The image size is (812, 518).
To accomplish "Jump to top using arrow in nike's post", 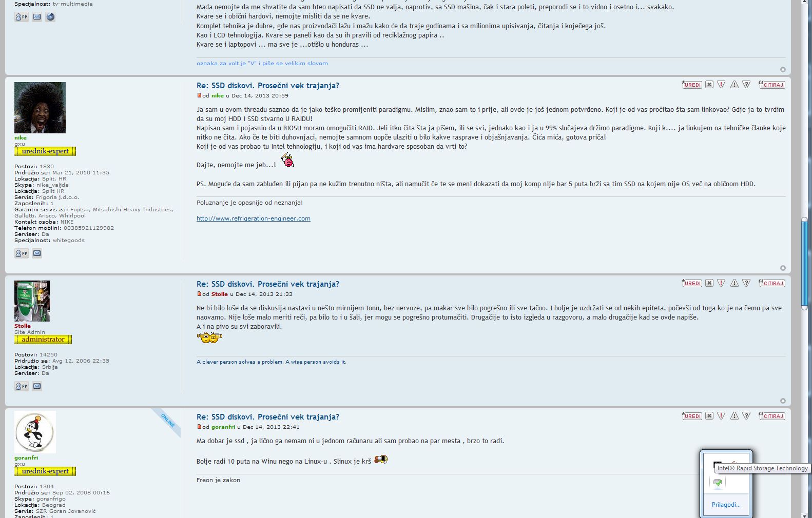I will (783, 268).
